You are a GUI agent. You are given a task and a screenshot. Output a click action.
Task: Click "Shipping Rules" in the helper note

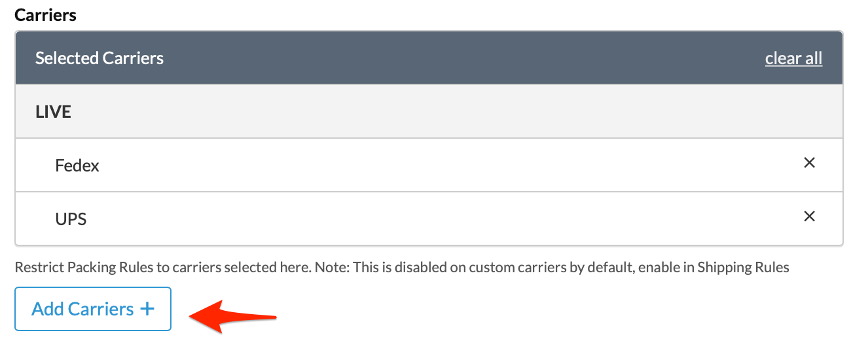click(x=743, y=268)
